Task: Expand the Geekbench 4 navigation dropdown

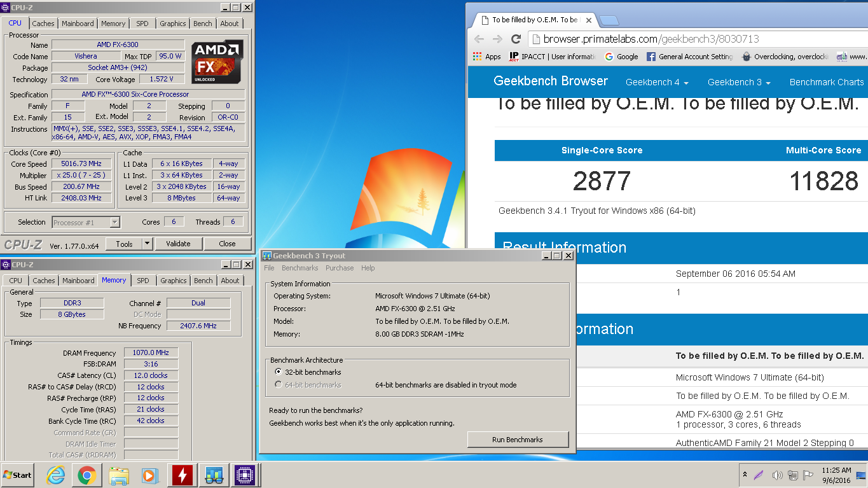Action: (x=657, y=82)
